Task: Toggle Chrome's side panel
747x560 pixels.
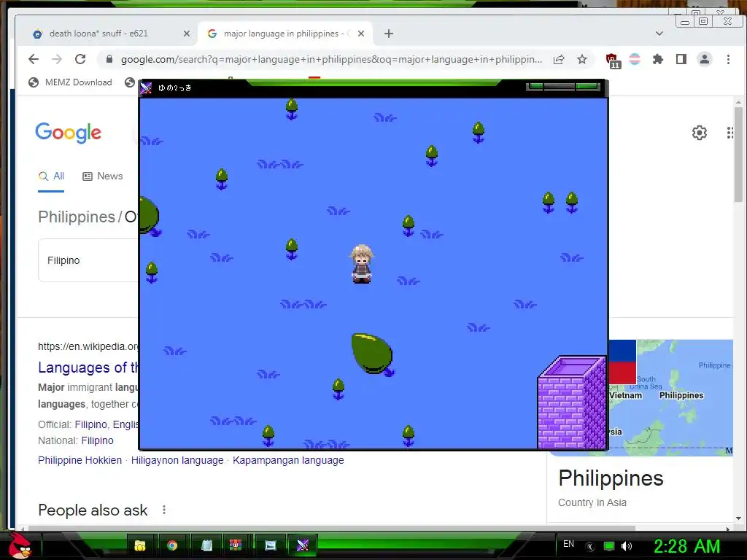Action: 681,59
